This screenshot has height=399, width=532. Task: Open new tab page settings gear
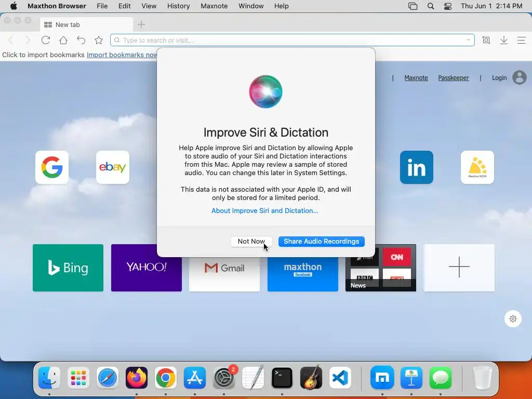(513, 318)
